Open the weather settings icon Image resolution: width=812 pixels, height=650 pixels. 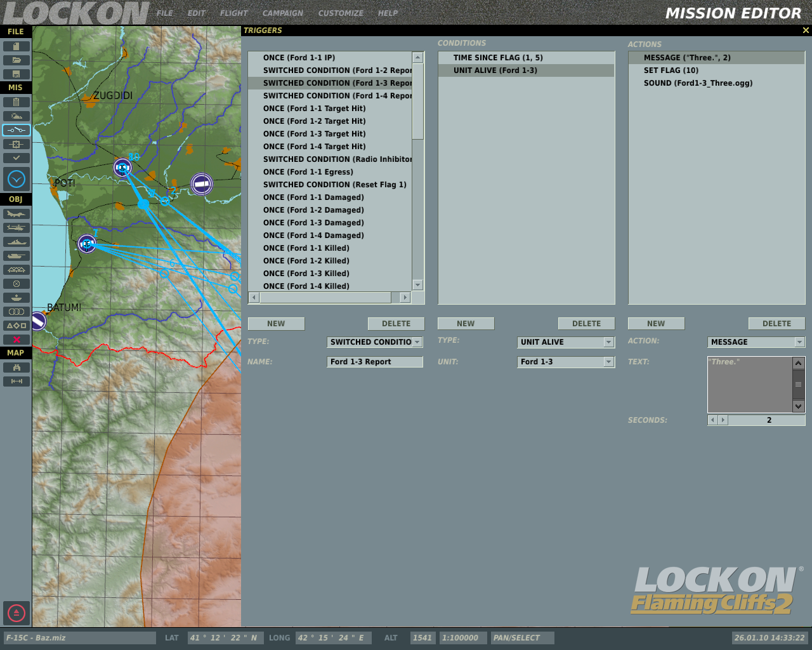click(16, 116)
